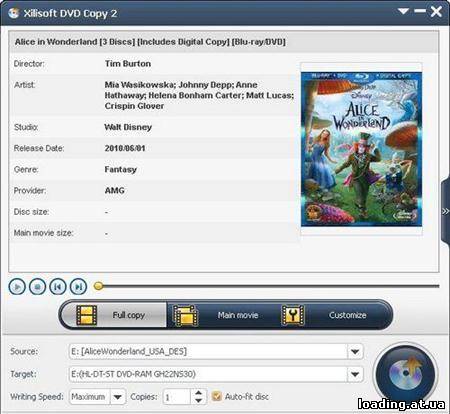
Task: Click the playback progress slider knob
Action: [x=98, y=286]
